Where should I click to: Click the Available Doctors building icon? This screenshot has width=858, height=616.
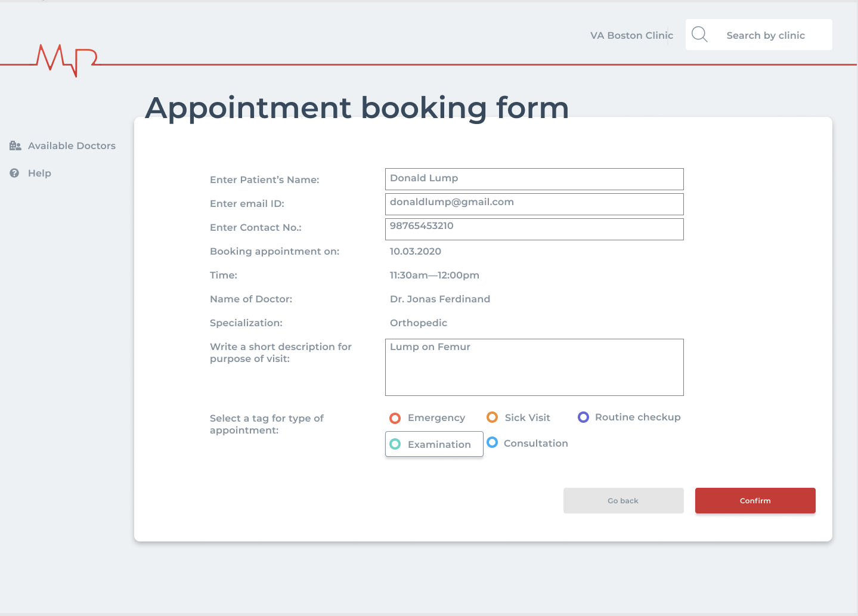point(16,146)
